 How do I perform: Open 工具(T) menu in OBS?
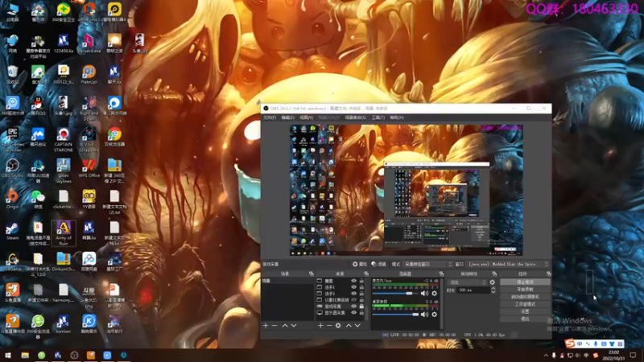[x=378, y=117]
